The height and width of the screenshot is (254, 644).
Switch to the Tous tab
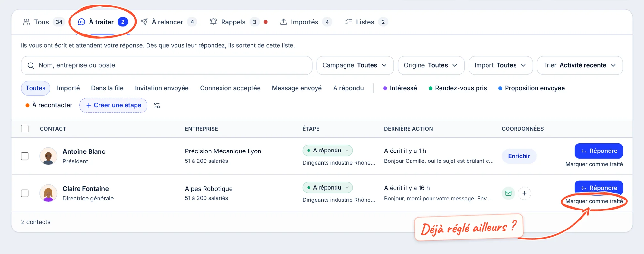[x=44, y=22]
